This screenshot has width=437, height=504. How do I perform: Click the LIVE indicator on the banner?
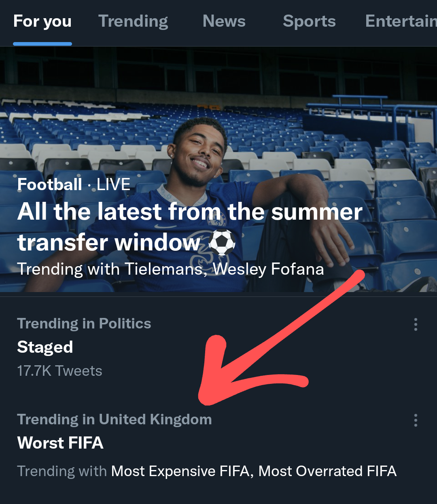(x=113, y=185)
